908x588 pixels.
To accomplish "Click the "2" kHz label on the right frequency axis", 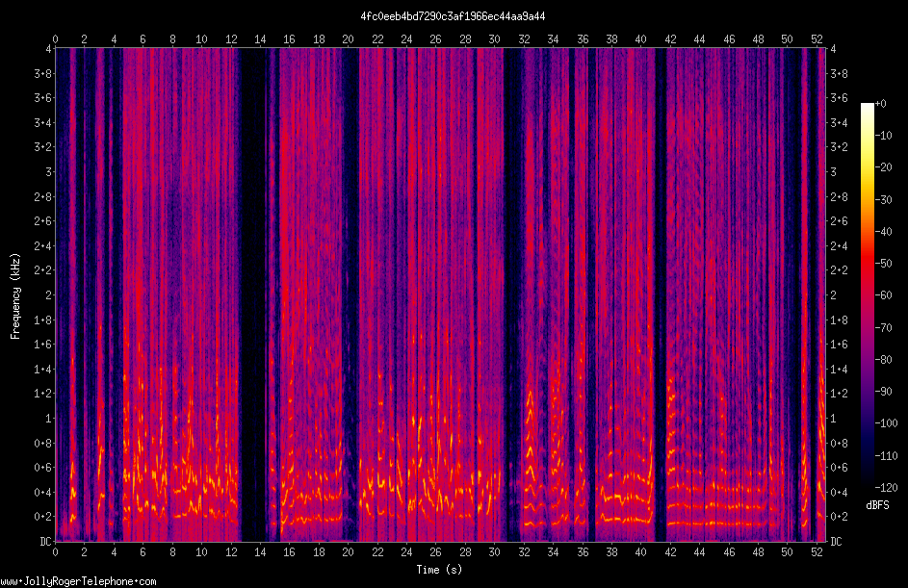I will tap(833, 295).
